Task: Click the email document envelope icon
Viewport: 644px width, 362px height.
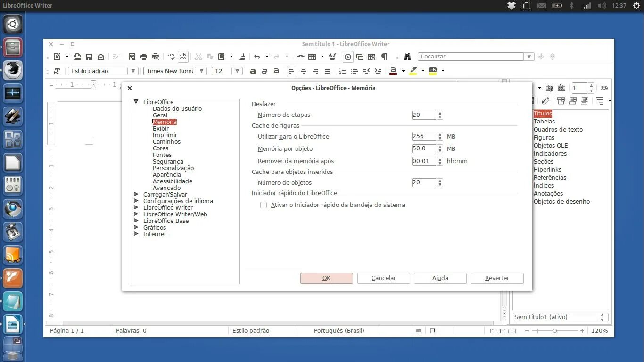Action: (x=101, y=57)
